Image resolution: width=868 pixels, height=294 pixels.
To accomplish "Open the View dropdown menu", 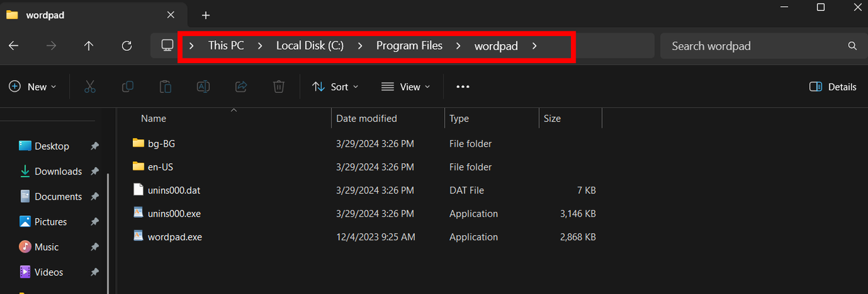I will point(406,87).
